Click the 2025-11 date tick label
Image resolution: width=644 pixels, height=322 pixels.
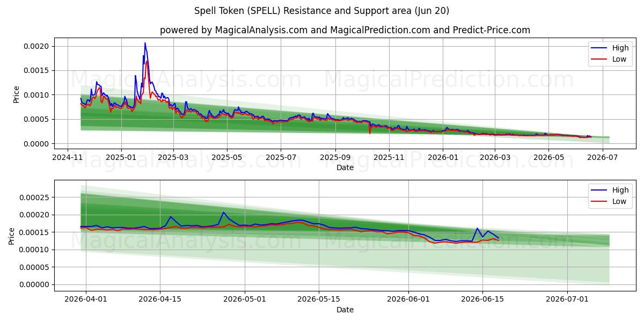(389, 157)
